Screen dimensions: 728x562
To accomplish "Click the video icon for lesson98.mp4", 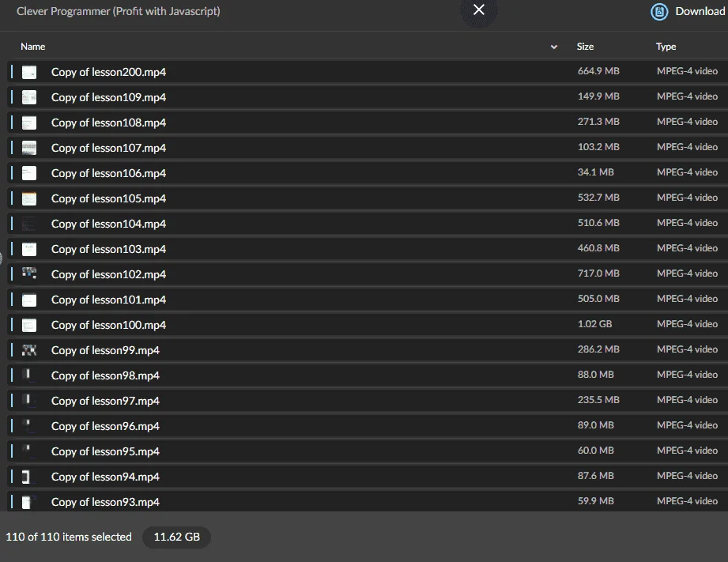I will tap(28, 375).
